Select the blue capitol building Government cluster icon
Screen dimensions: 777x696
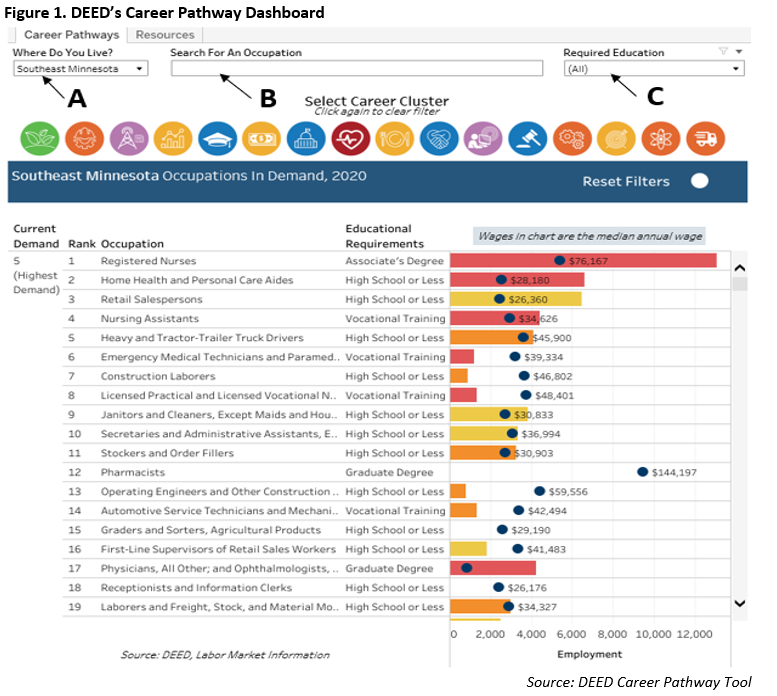306,139
